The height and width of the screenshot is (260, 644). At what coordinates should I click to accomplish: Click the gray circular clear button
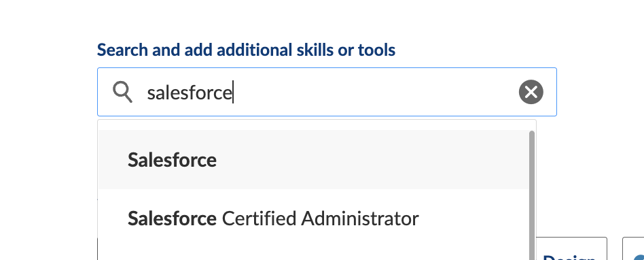531,92
